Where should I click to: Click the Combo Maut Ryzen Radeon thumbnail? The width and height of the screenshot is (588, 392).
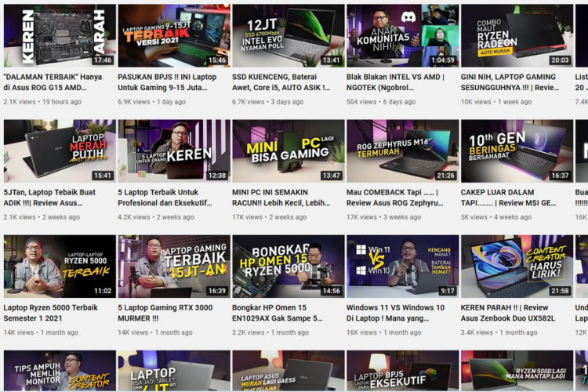517,35
